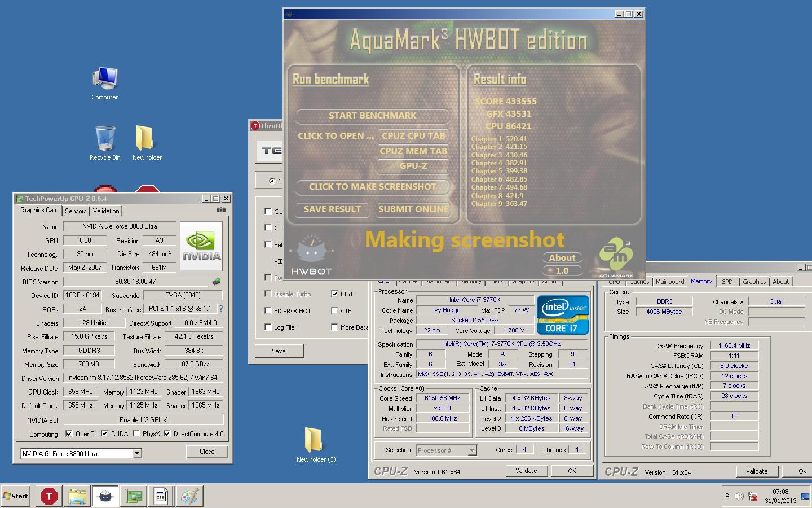Toggle DirectCompute 4.0 checkbox
The height and width of the screenshot is (508, 812).
[167, 433]
